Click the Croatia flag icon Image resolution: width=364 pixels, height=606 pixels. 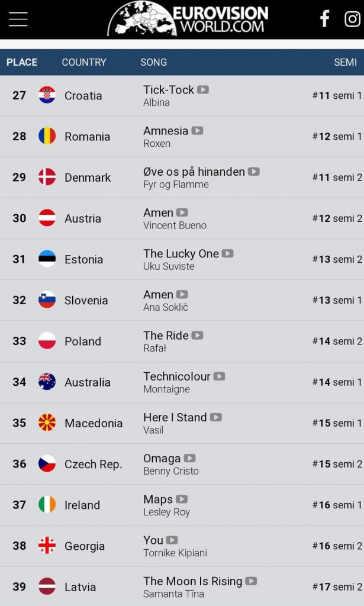(47, 95)
